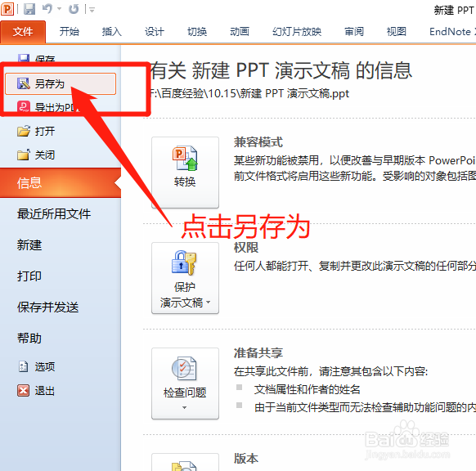This screenshot has height=471, width=476.
Task: Click the Undo arrow in quick access toolbar
Action: coord(47,9)
